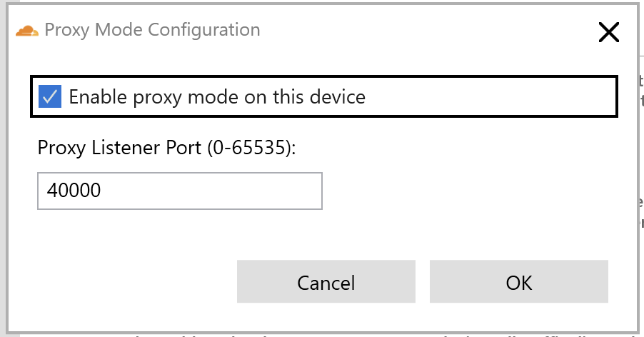Focus the Proxy Listener Port input field
Viewport: 644px width, 337px height.
tap(179, 191)
